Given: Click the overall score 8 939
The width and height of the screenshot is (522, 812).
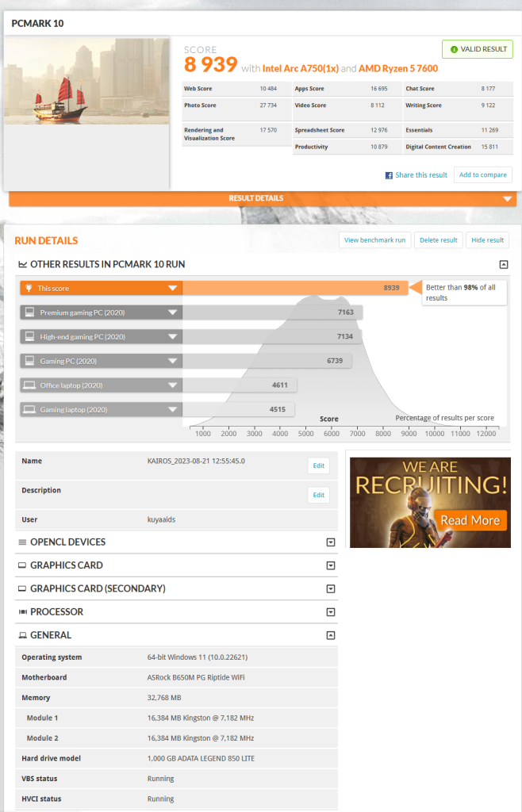Looking at the screenshot, I should (211, 65).
